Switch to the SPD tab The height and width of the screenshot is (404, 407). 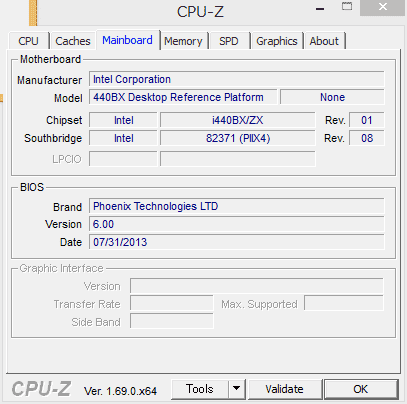click(229, 41)
